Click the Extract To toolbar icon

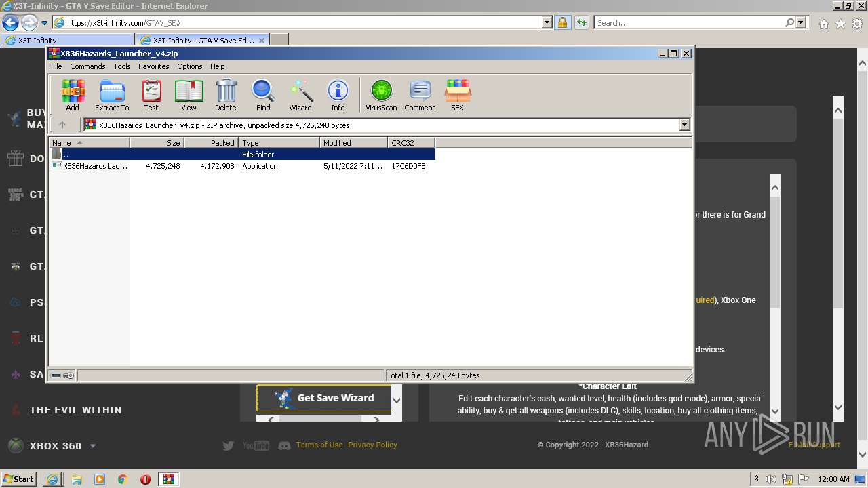point(112,95)
